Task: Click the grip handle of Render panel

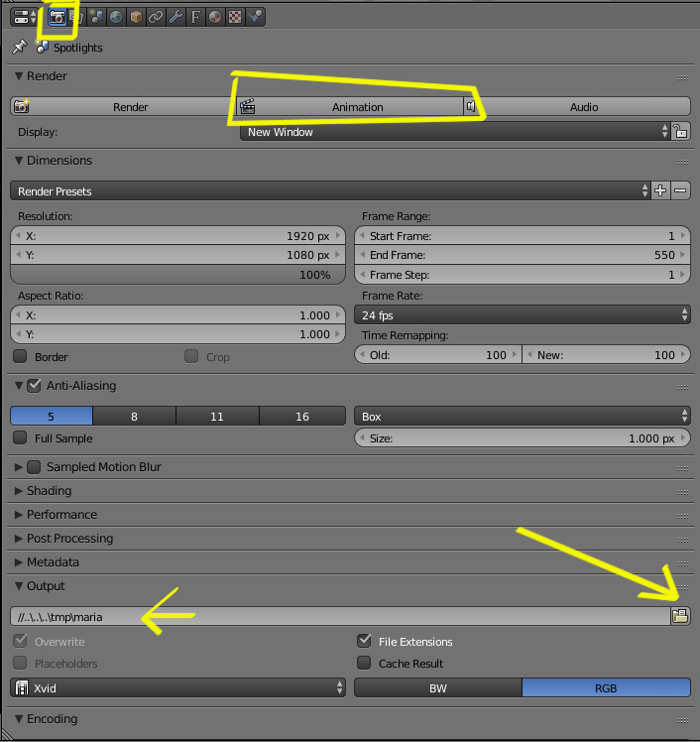Action: point(683,77)
